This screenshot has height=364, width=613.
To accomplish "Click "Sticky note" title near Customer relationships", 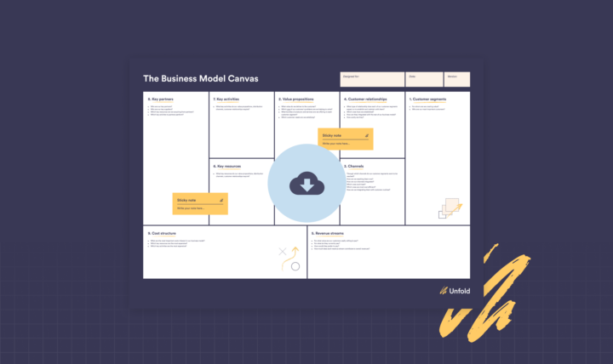I will 331,135.
